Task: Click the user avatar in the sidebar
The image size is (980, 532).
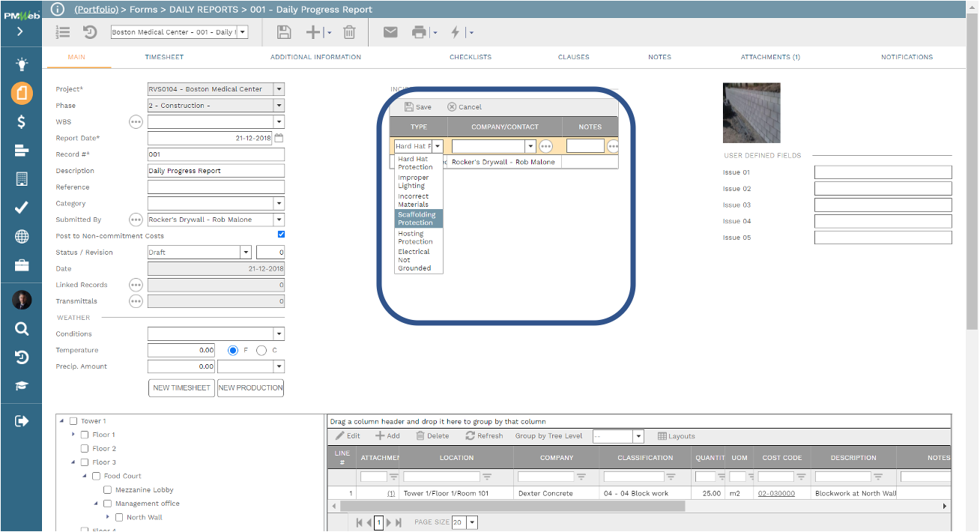Action: tap(22, 300)
